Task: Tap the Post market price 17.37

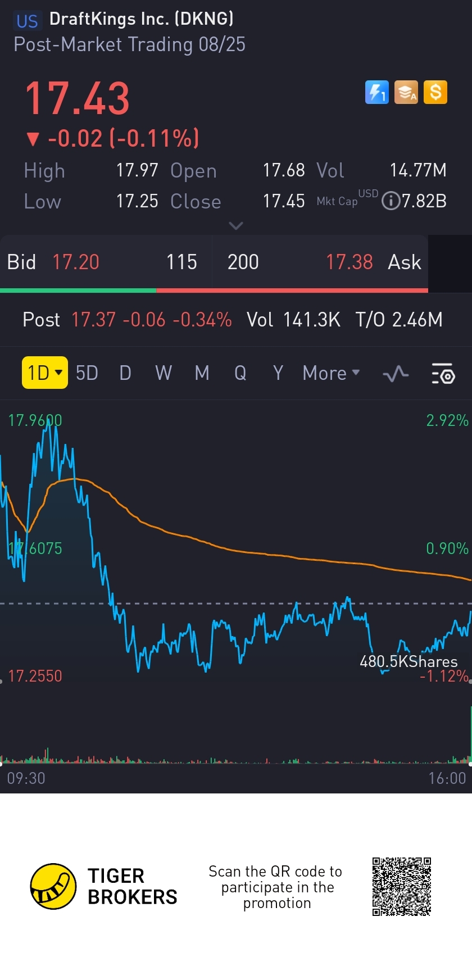Action: pyautogui.click(x=93, y=320)
